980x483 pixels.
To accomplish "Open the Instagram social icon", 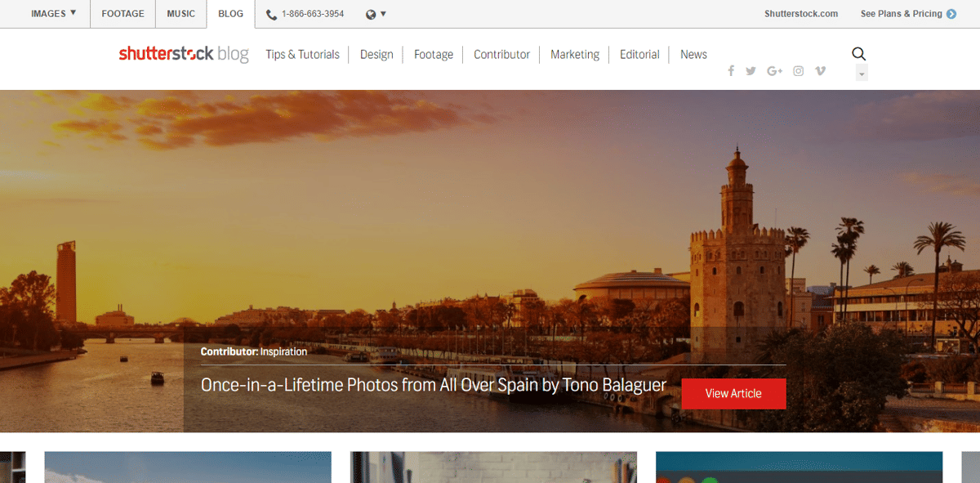I will [x=798, y=71].
